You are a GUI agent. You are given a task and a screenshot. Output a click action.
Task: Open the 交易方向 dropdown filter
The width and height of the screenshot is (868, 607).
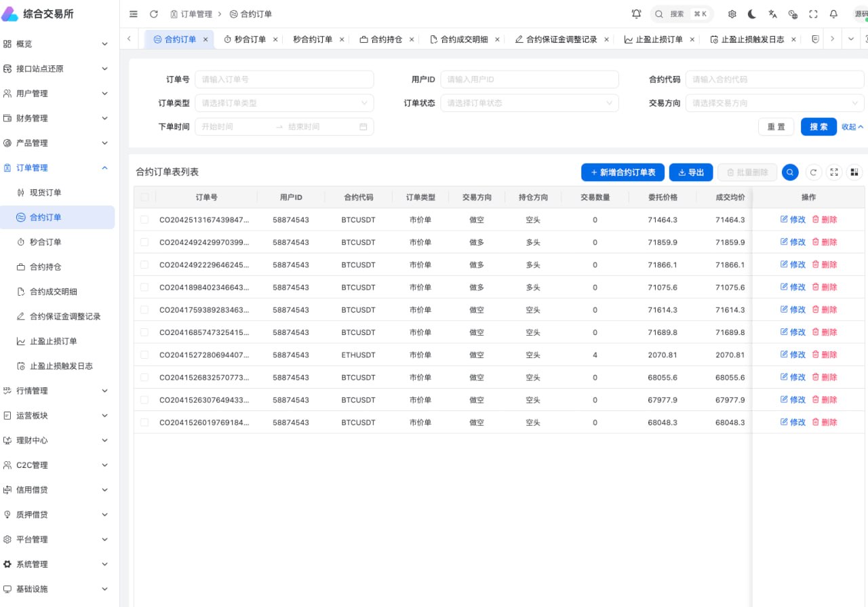774,103
